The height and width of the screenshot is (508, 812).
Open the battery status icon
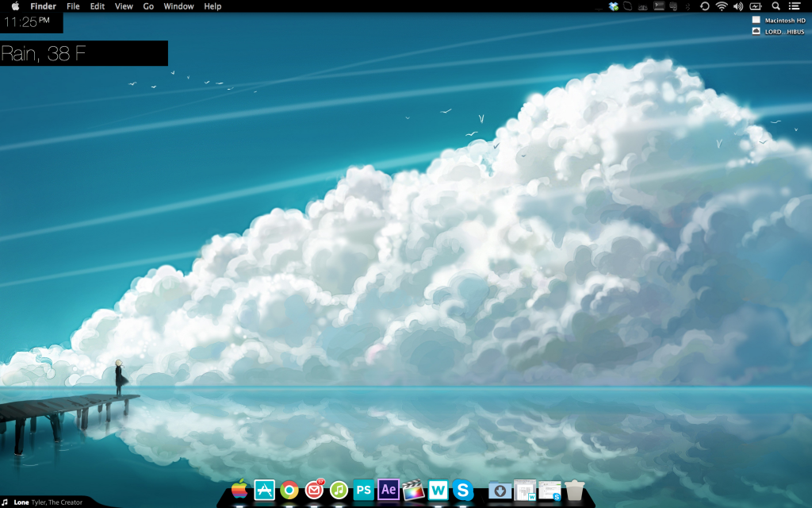[756, 6]
